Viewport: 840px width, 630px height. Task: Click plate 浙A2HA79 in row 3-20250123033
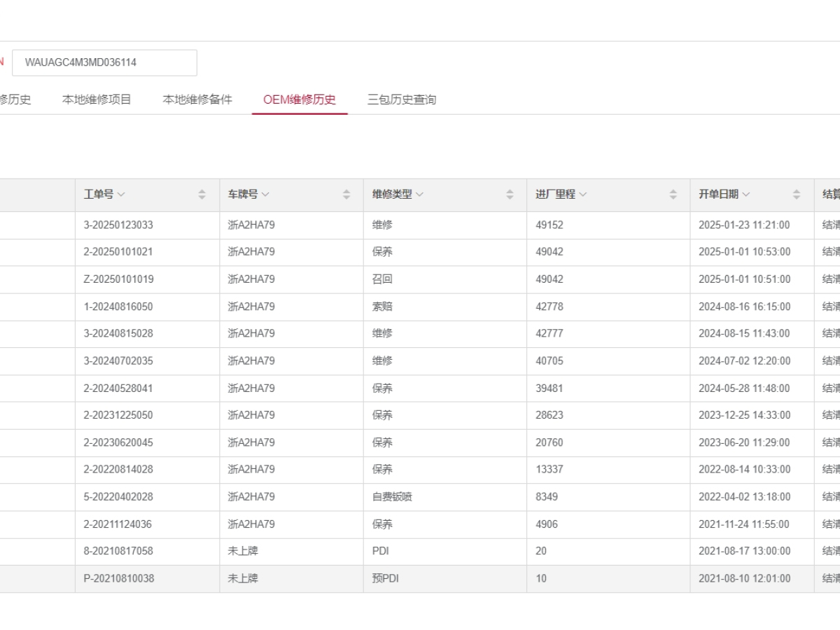point(251,225)
